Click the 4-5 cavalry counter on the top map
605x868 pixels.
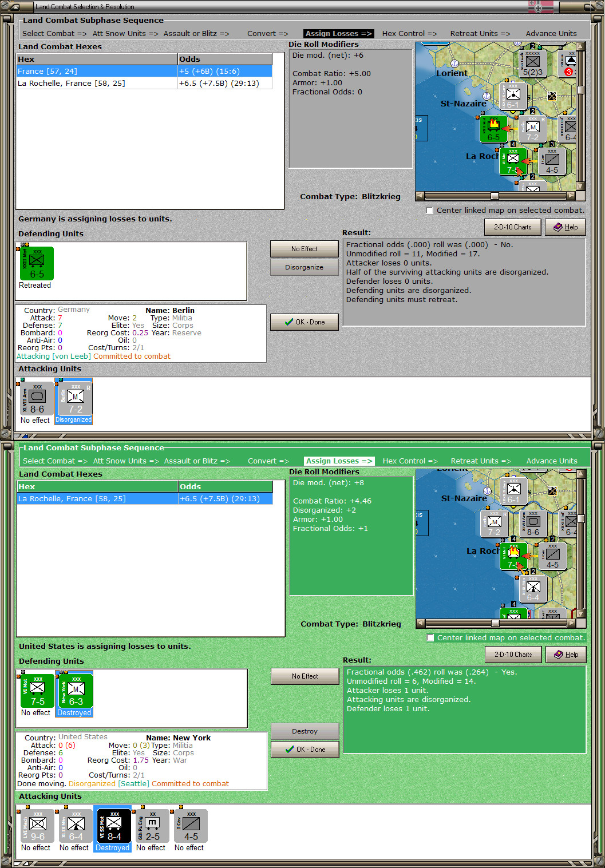coord(552,161)
